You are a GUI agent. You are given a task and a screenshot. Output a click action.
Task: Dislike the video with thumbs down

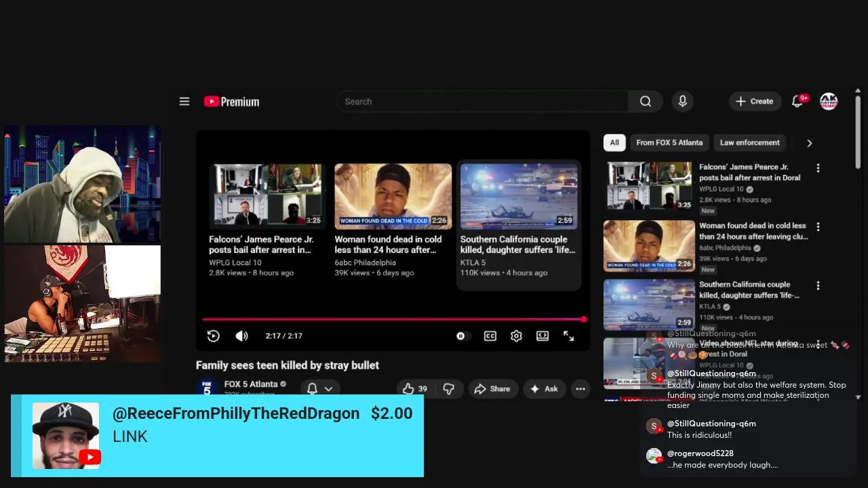pyautogui.click(x=448, y=388)
